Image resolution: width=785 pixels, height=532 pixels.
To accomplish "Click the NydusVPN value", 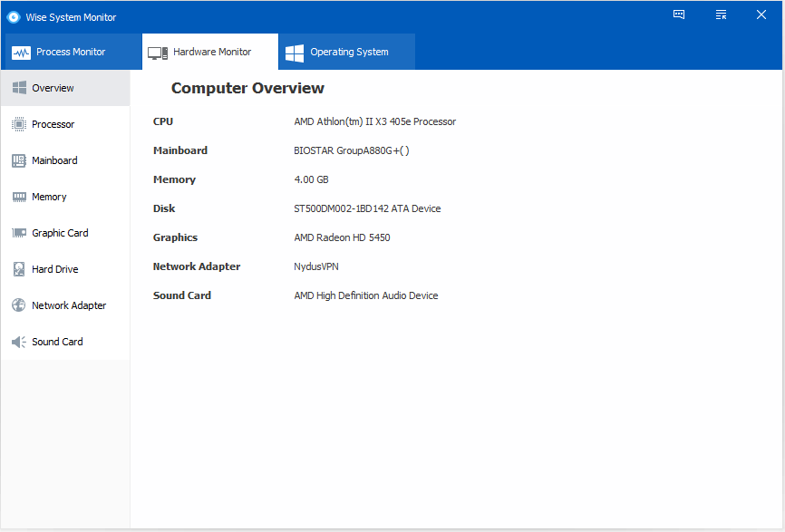I will pos(316,266).
